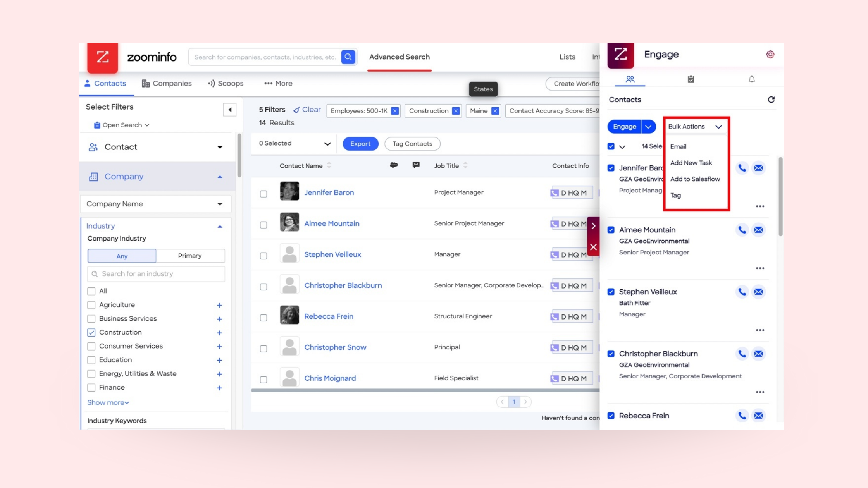
Task: Email Stephen Veilleux from Engage panel
Action: pos(758,292)
